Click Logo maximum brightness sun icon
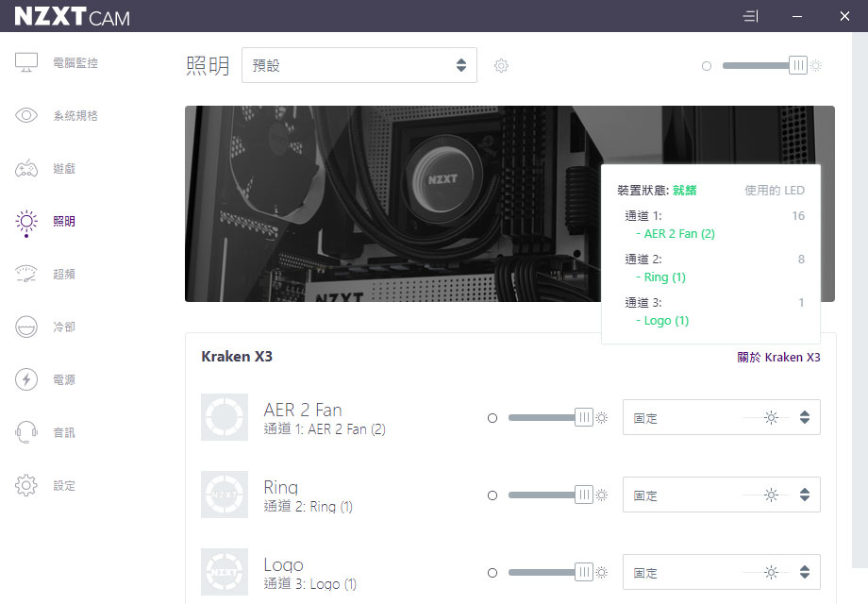Screen dimensions: 868x604 [602, 573]
